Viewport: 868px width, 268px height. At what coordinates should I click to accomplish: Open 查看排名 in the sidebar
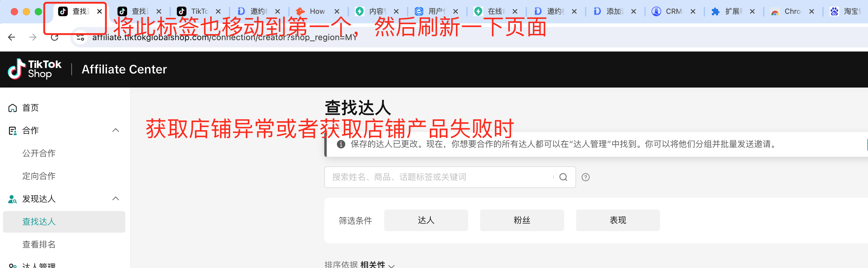click(x=39, y=244)
